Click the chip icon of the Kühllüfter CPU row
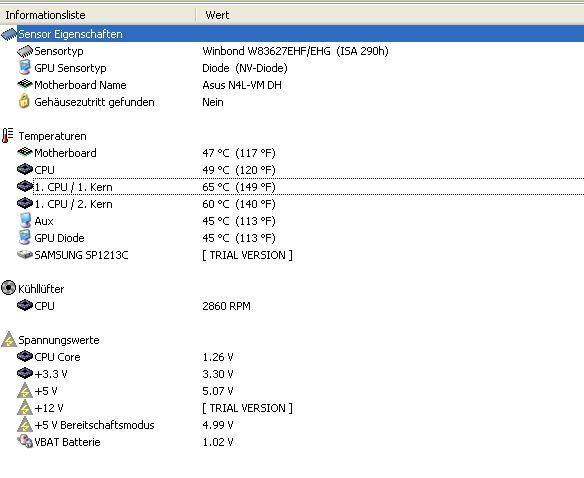This screenshot has height=478, width=584. (x=25, y=306)
